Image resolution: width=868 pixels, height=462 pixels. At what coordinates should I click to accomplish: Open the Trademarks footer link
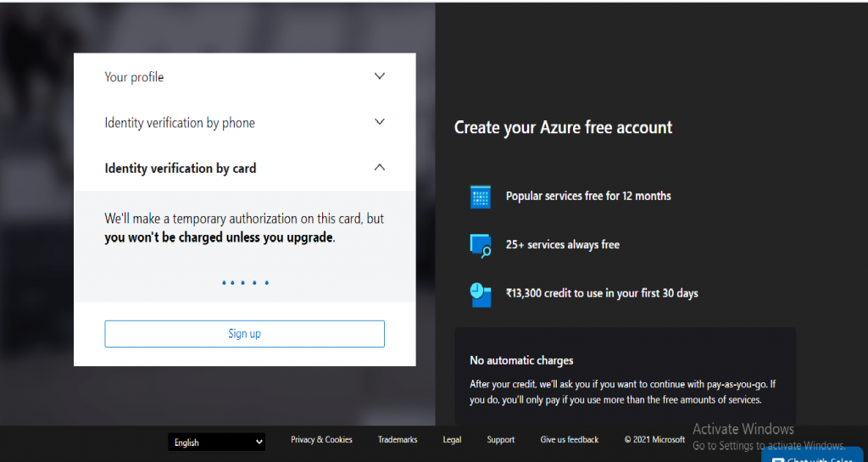(398, 439)
